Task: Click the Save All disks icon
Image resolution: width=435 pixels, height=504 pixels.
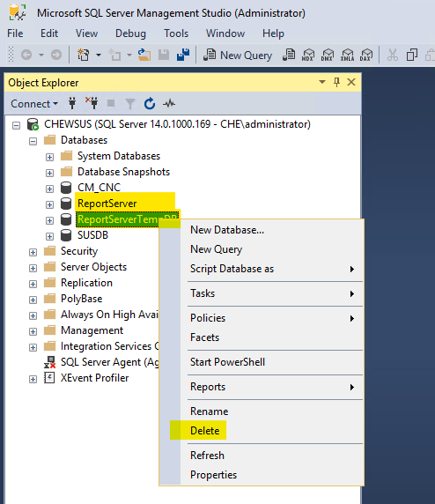Action: coord(183,55)
